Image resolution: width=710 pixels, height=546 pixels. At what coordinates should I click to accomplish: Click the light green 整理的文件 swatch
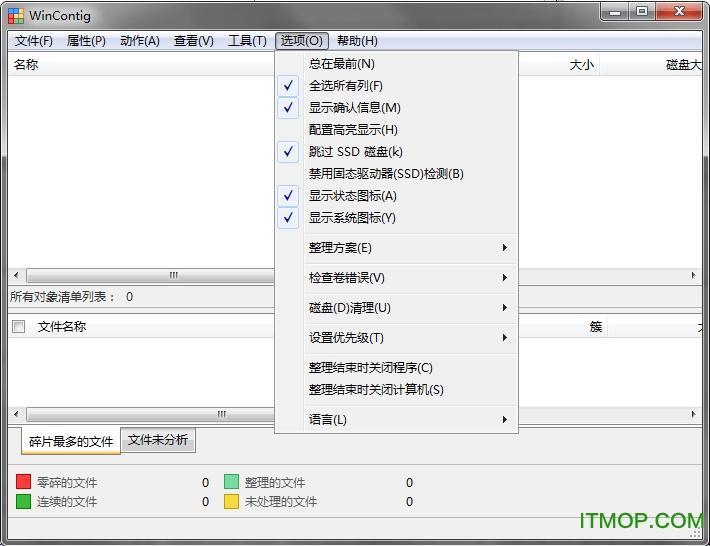tap(231, 482)
